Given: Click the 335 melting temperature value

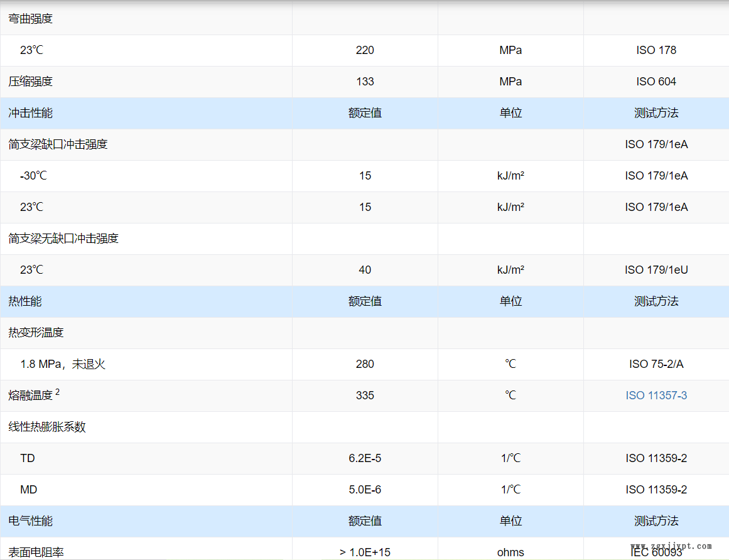Looking at the screenshot, I should tap(365, 396).
